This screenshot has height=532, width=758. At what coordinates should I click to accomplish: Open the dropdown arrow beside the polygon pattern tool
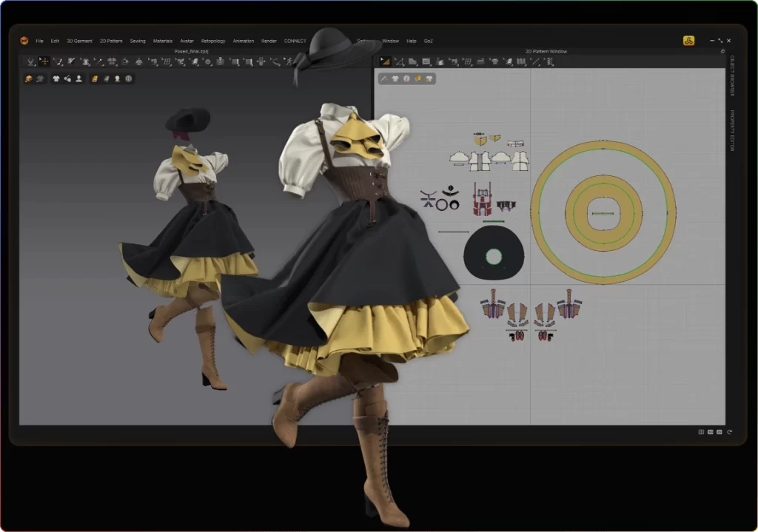click(417, 67)
